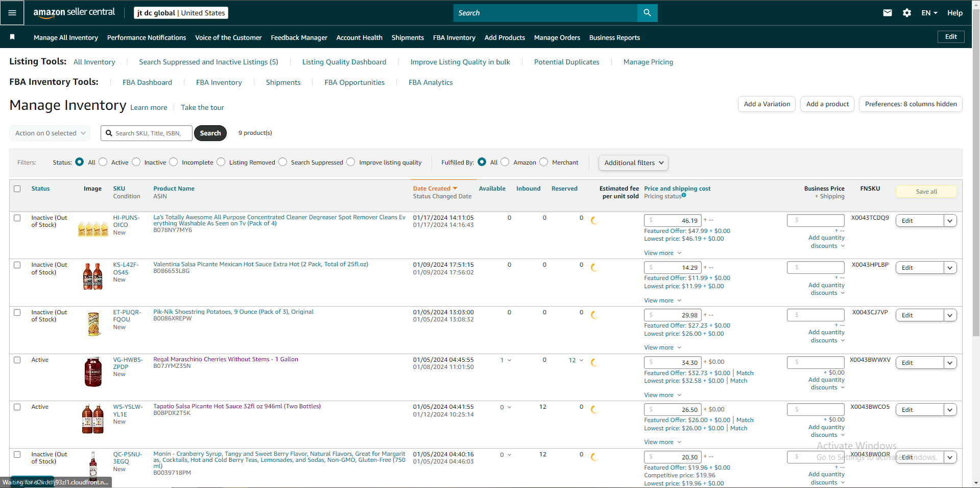Open Performance Notifications menu item
980x488 pixels.
(x=147, y=37)
